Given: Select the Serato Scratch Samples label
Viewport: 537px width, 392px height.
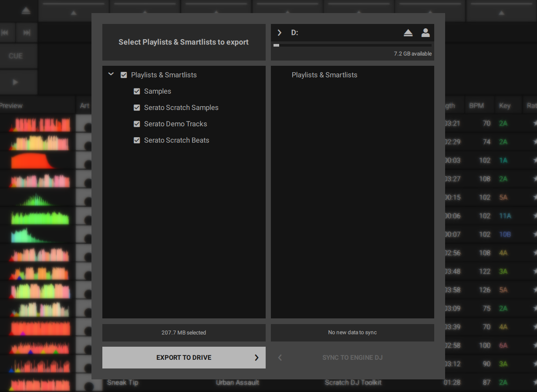Looking at the screenshot, I should [x=181, y=108].
